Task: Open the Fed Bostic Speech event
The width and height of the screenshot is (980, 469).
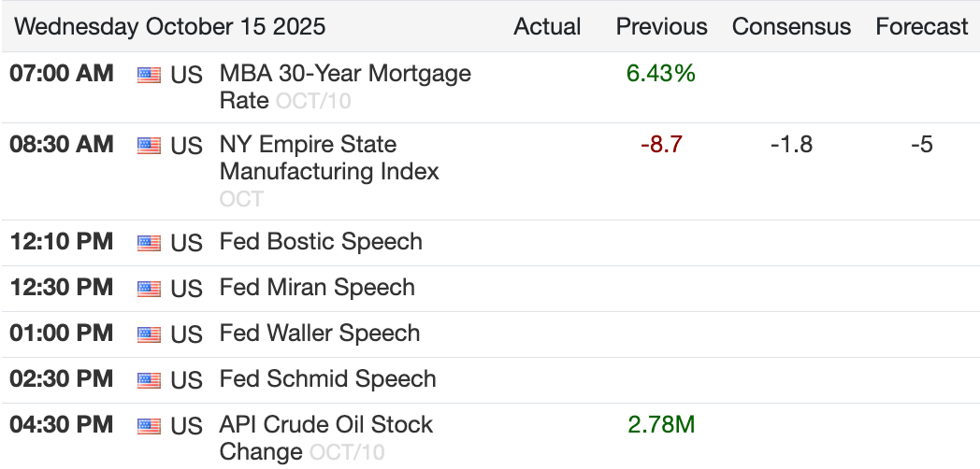Action: point(321,242)
